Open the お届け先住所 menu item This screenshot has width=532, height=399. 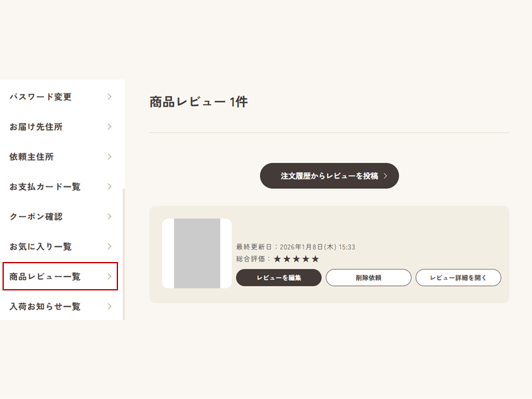pos(36,127)
